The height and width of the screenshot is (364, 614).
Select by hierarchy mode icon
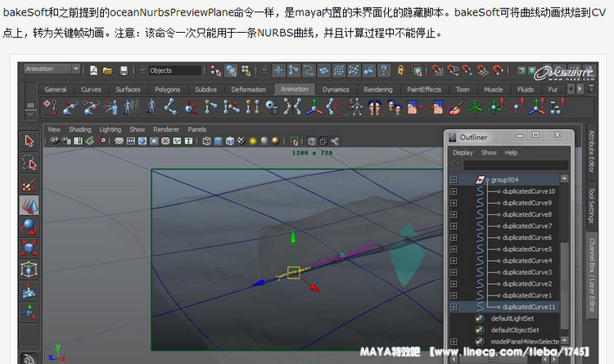pyautogui.click(x=215, y=70)
